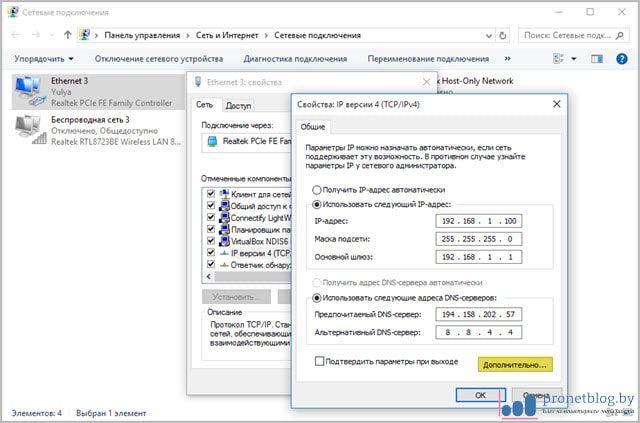
Task: Click the Back navigation arrow
Action: (x=16, y=35)
